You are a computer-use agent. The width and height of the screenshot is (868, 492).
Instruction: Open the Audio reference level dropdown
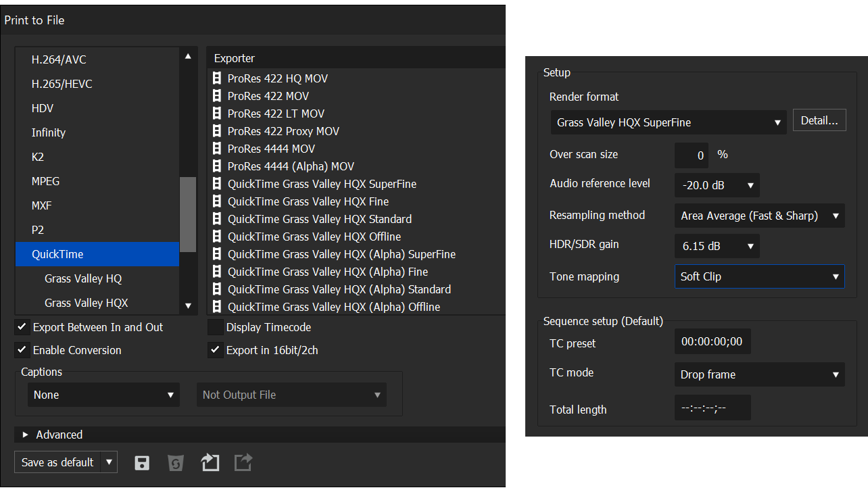(x=717, y=185)
